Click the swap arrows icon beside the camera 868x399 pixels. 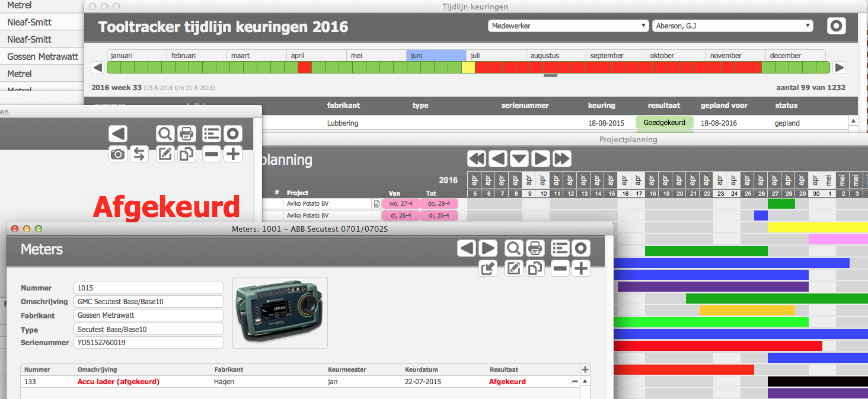click(x=139, y=154)
